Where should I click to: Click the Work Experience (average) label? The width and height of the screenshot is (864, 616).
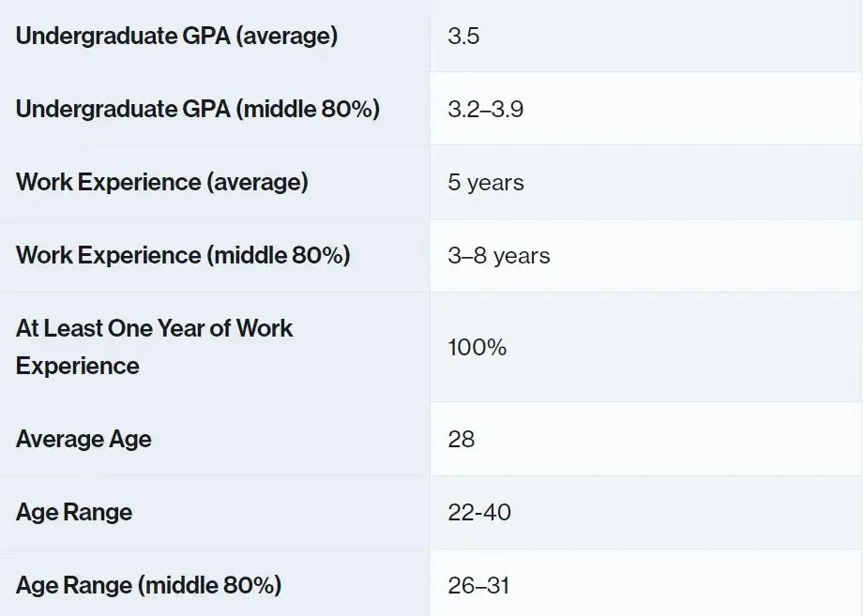tap(162, 182)
